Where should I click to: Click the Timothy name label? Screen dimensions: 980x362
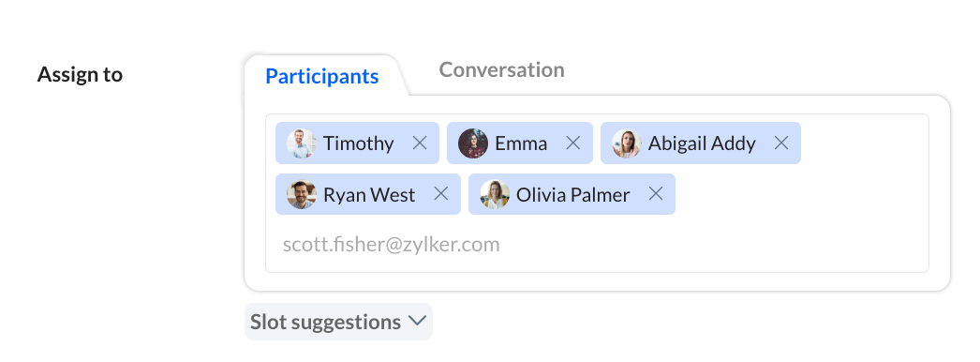pyautogui.click(x=358, y=143)
